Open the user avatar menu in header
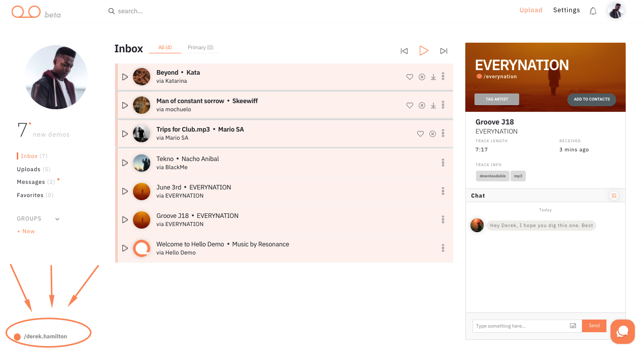The height and width of the screenshot is (350, 644). pyautogui.click(x=616, y=11)
